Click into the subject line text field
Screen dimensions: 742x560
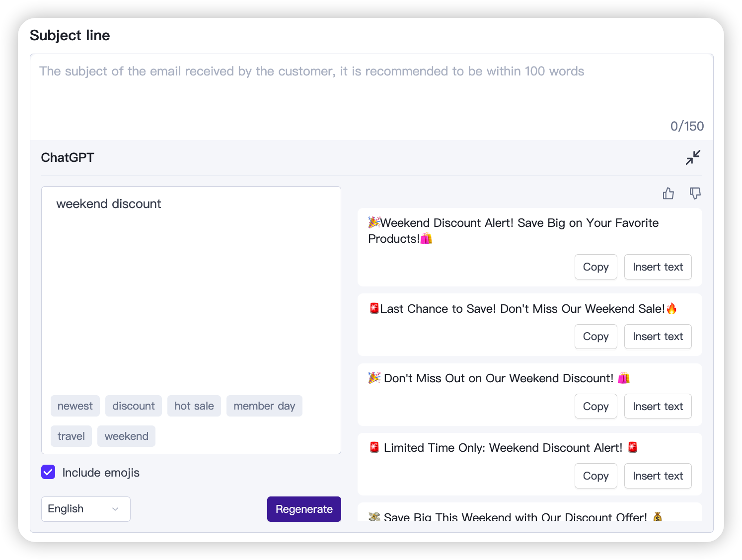coord(371,97)
